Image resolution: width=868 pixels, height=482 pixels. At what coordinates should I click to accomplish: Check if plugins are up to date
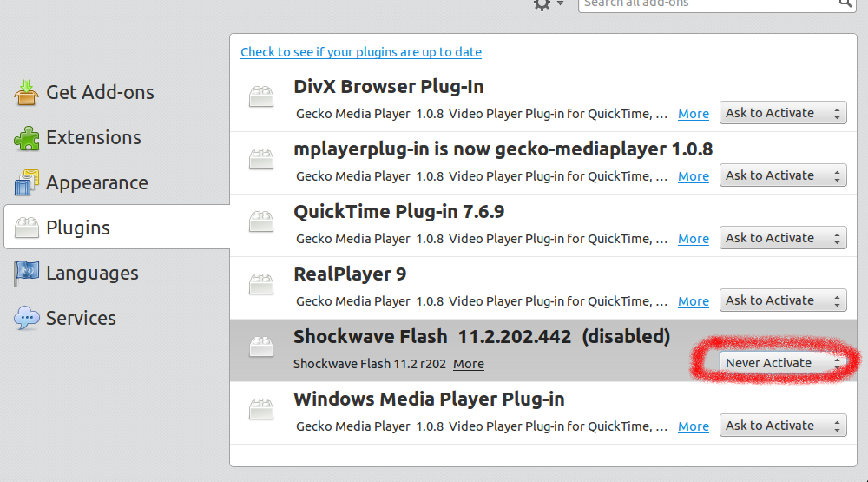click(x=361, y=52)
